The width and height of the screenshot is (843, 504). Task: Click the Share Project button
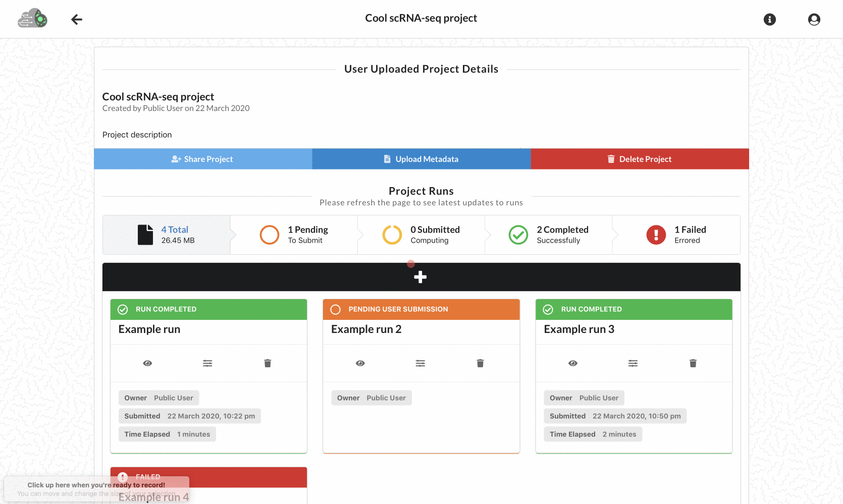click(x=203, y=159)
